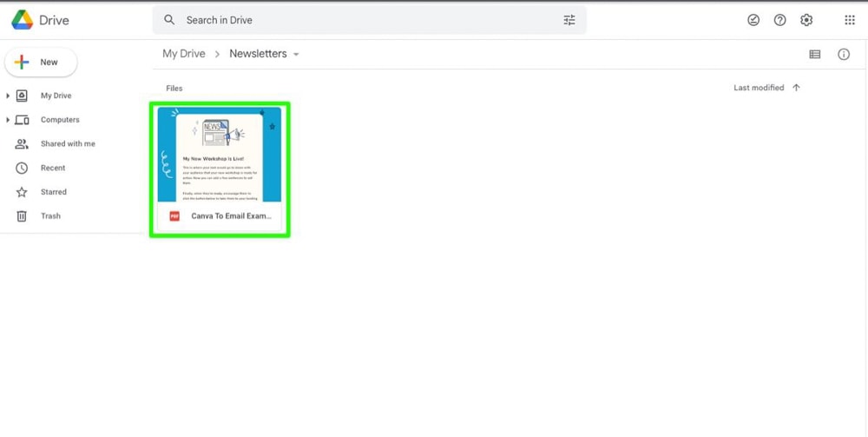Screen dimensions: 868x437
Task: Open Starred items
Action: coord(53,192)
